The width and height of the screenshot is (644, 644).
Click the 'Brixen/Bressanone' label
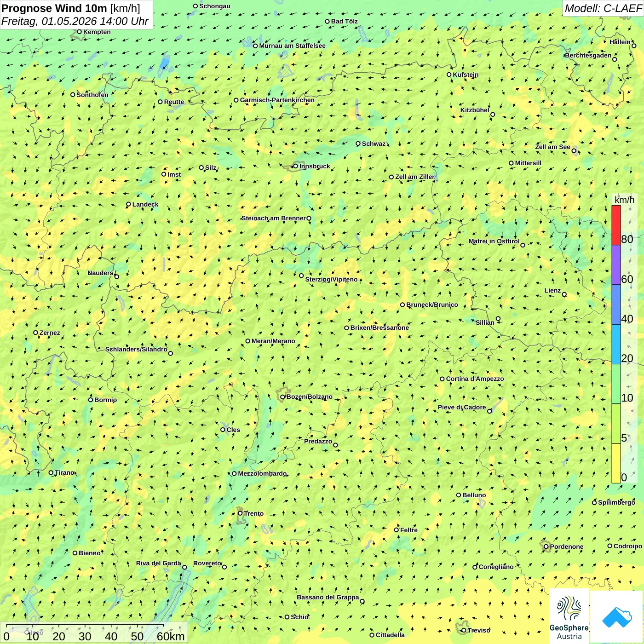coord(379,328)
